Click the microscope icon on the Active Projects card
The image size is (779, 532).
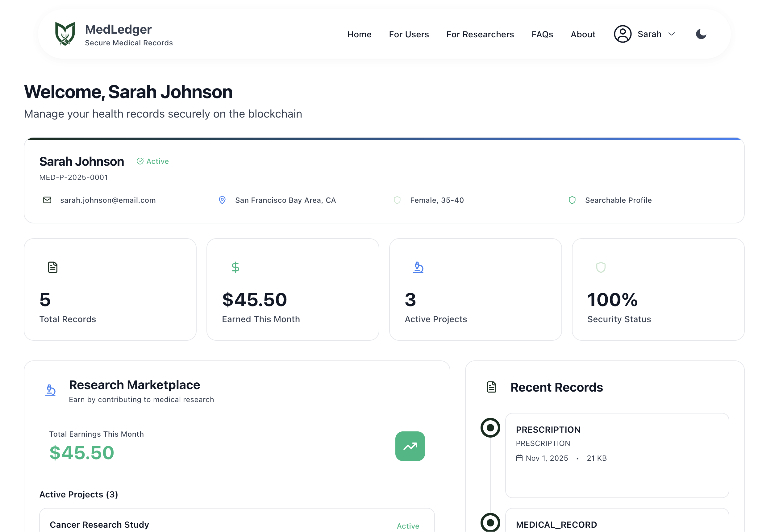[418, 267]
